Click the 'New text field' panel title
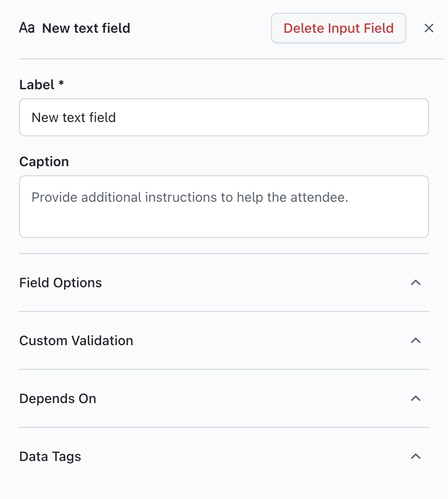The height and width of the screenshot is (499, 448). [86, 28]
